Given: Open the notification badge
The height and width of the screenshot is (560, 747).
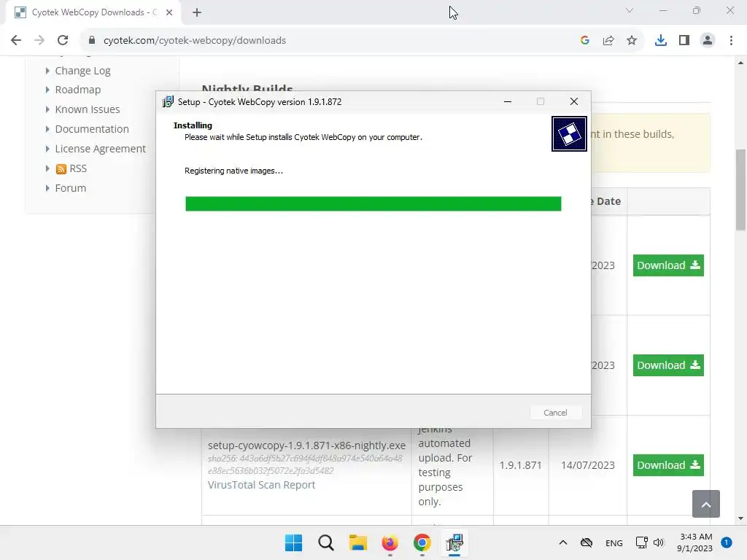Looking at the screenshot, I should (x=727, y=542).
